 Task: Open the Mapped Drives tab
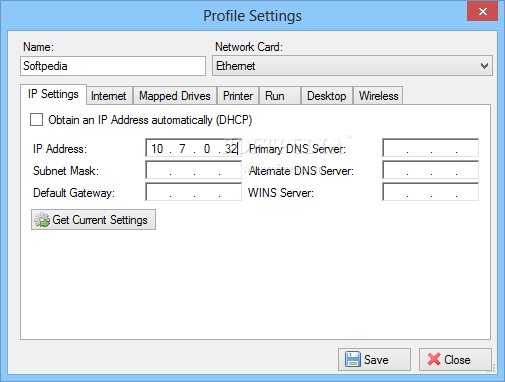(175, 96)
